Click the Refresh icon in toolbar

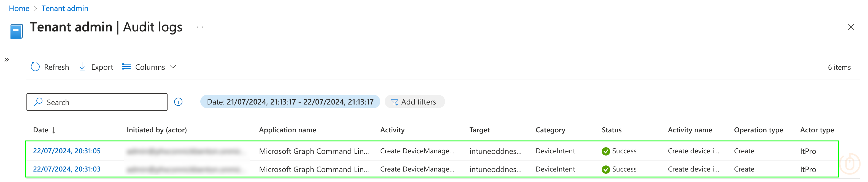point(35,67)
